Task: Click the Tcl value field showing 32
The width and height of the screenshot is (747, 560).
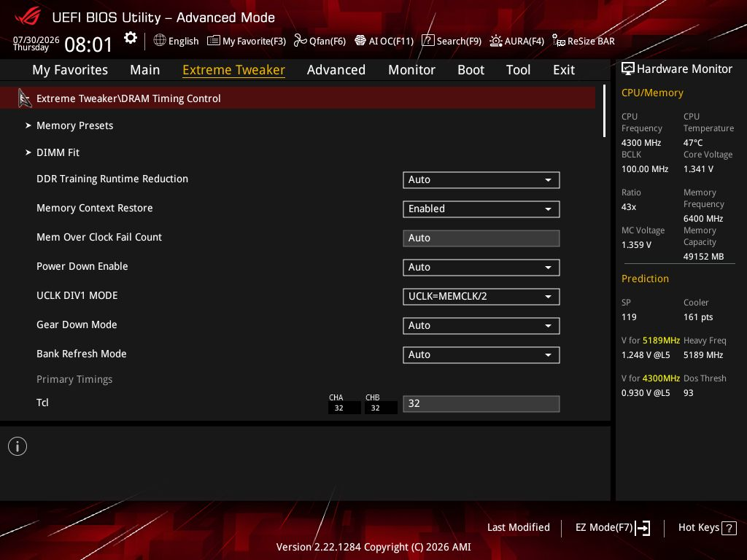Action: [481, 404]
